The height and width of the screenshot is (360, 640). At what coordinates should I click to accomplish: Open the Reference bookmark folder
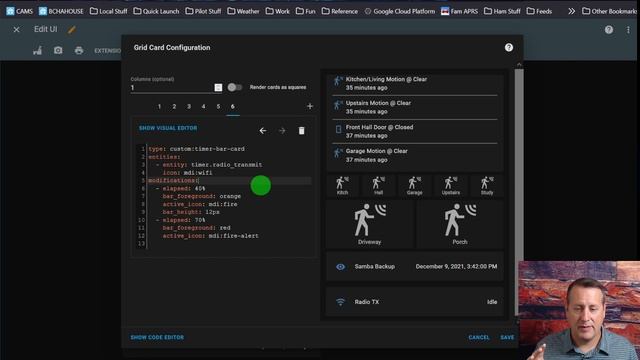pyautogui.click(x=340, y=11)
